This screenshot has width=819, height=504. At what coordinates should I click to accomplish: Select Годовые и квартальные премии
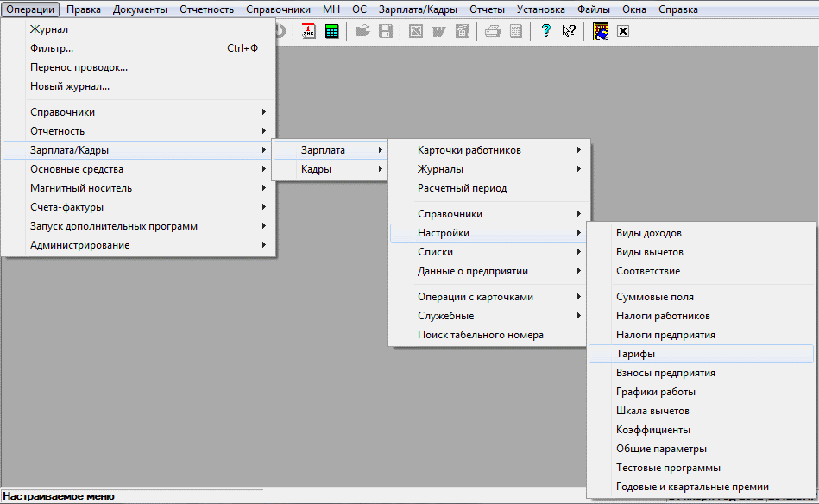(701, 487)
